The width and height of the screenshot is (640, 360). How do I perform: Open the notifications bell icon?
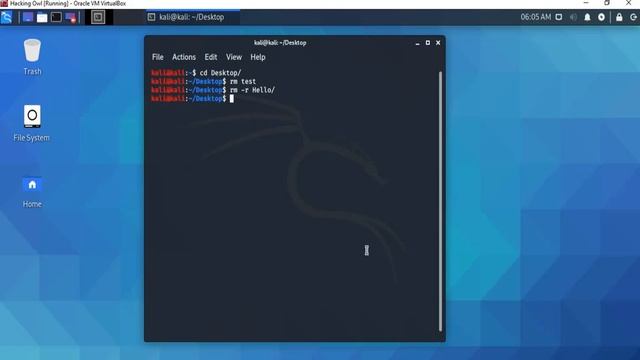pos(587,17)
